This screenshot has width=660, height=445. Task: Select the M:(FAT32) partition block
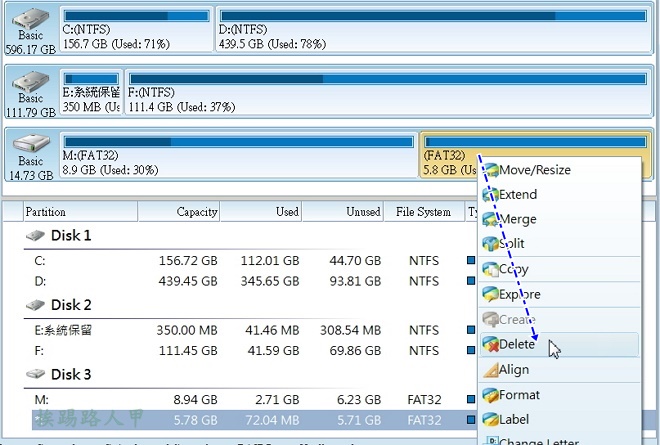(238, 155)
